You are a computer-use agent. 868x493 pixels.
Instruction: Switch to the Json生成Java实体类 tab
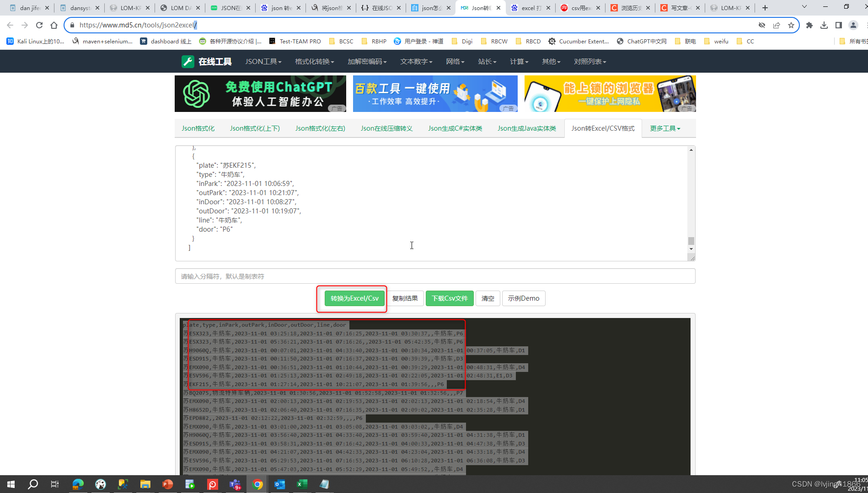(527, 128)
